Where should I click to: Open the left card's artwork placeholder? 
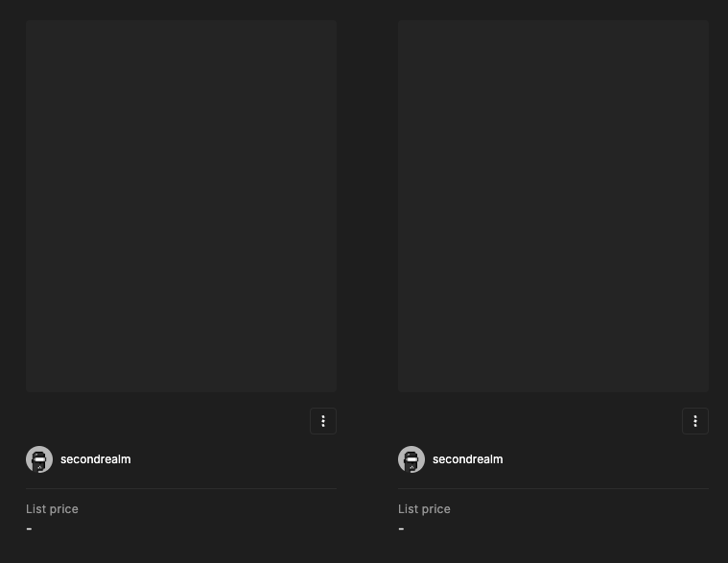[181, 206]
